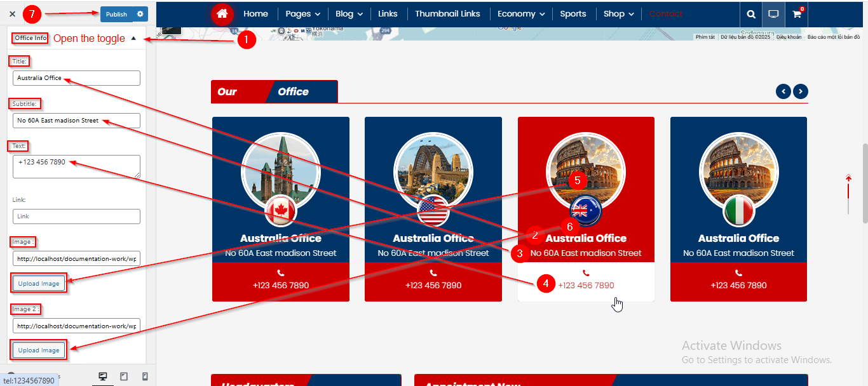Go to previous office carousel slide
868x386 pixels.
[x=783, y=91]
